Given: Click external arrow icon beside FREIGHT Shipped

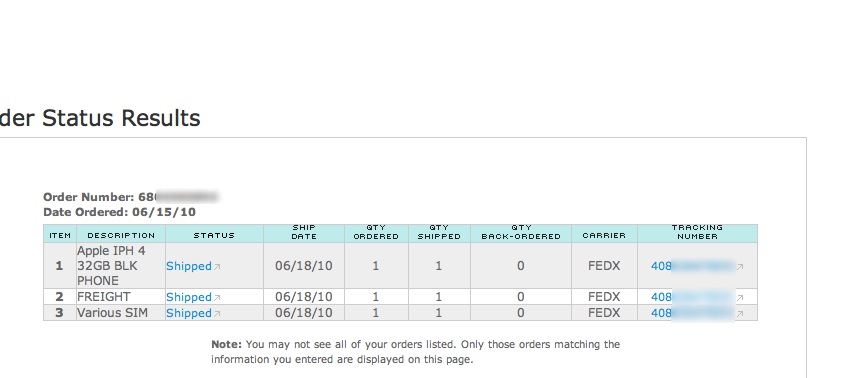Looking at the screenshot, I should pos(217,298).
